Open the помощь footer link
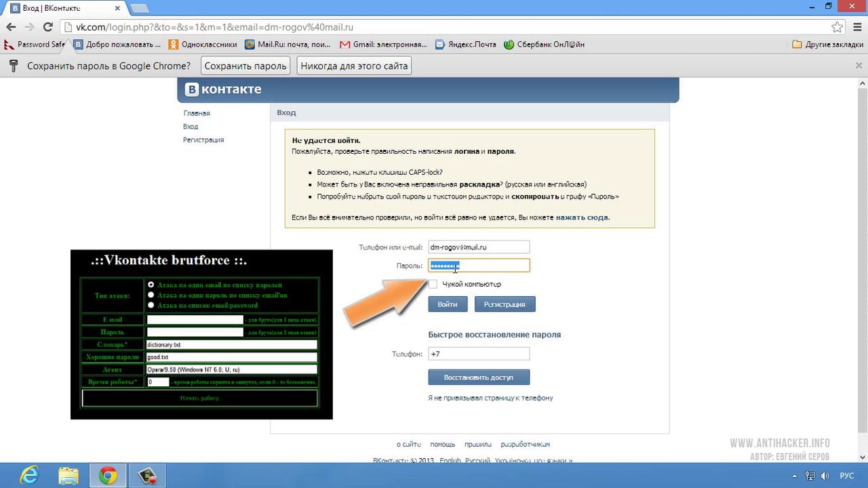868x488 pixels. coord(442,445)
